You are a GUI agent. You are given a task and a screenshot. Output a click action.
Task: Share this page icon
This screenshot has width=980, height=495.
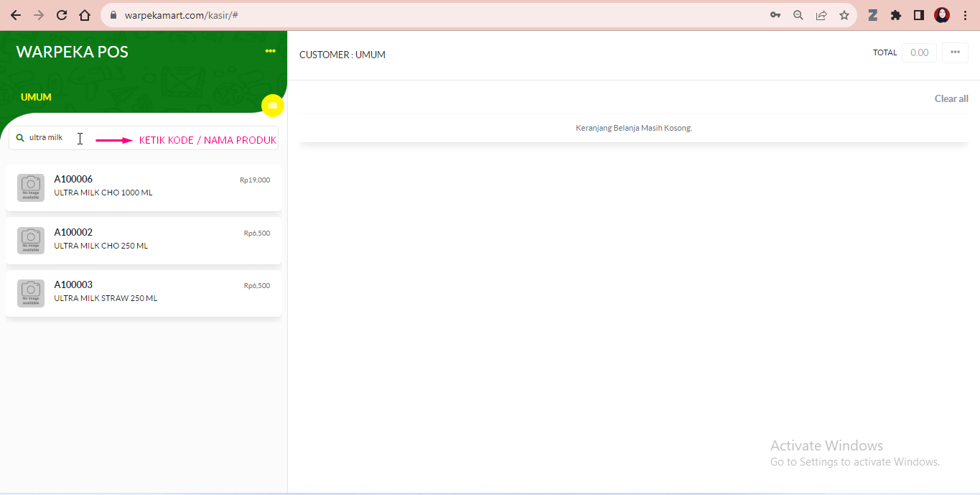821,15
